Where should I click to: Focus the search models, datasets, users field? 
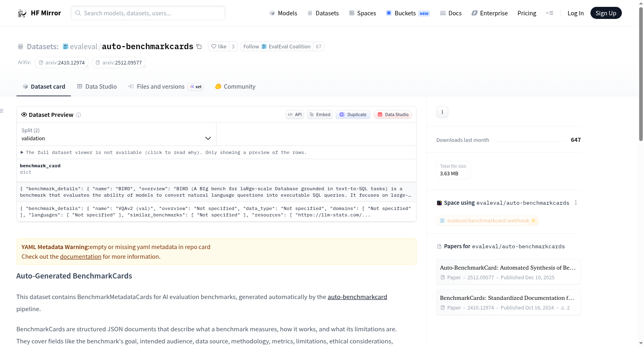click(x=148, y=13)
